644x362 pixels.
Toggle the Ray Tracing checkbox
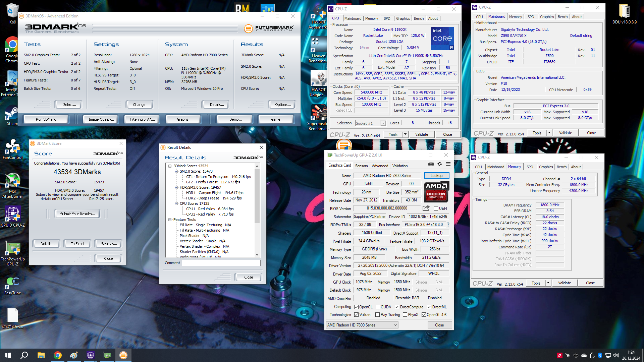pyautogui.click(x=377, y=315)
